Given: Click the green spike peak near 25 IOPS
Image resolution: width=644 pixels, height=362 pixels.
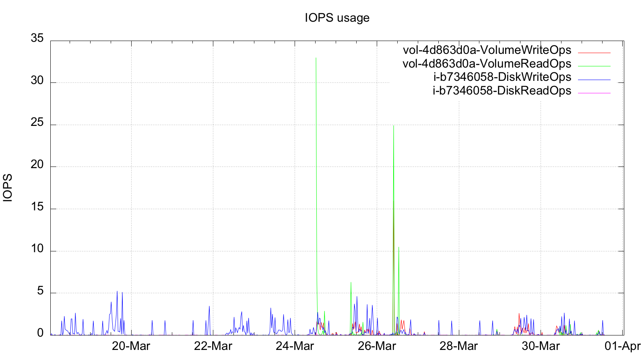Looking at the screenshot, I should (x=394, y=125).
